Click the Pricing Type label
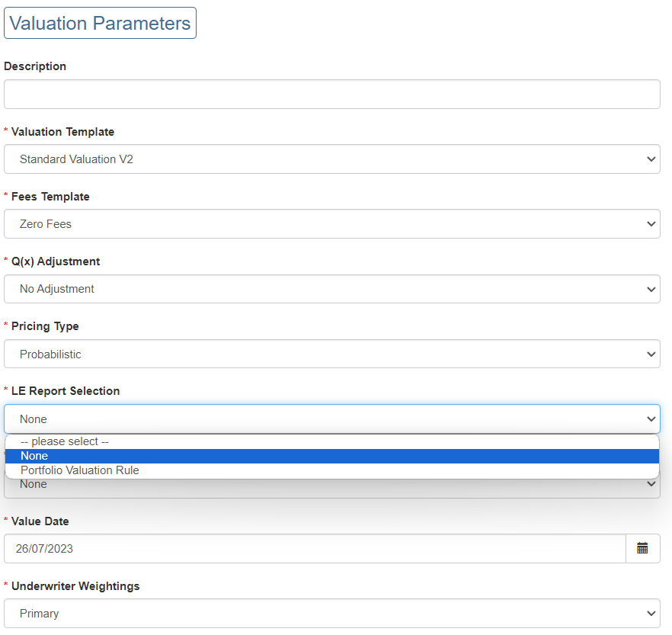The width and height of the screenshot is (672, 635). tap(44, 326)
